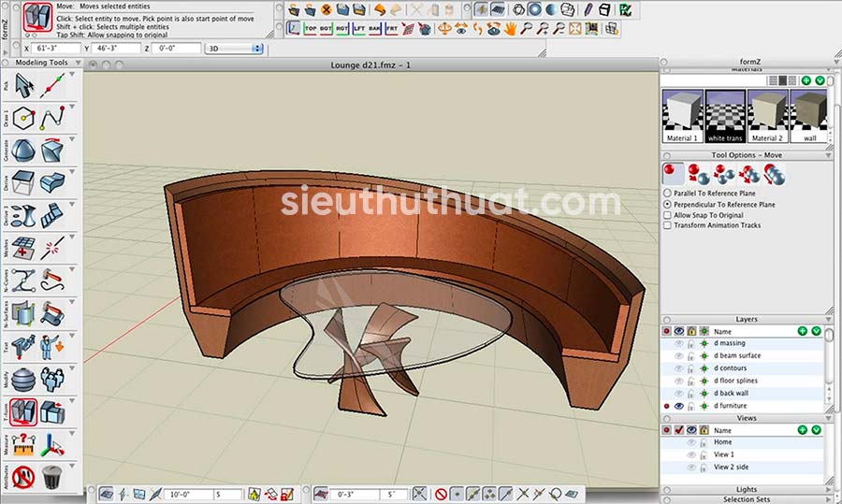The width and height of the screenshot is (842, 504).
Task: Select the hand pan tool
Action: (x=510, y=28)
